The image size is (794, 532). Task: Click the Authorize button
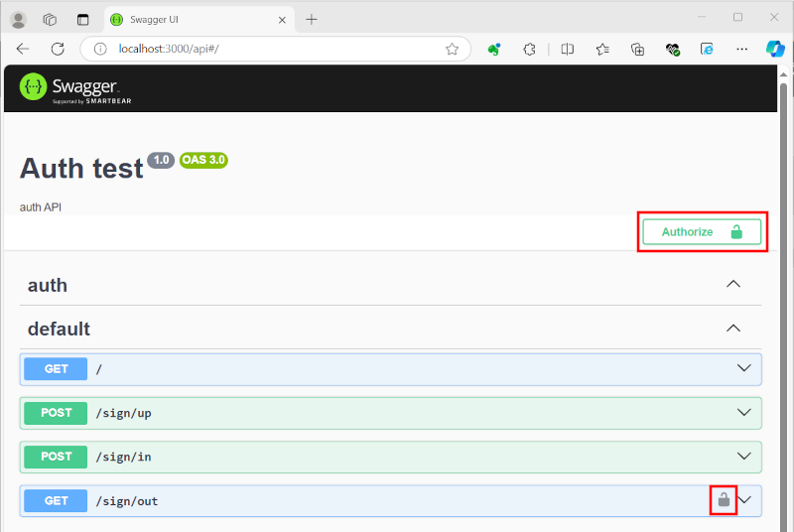tap(702, 232)
